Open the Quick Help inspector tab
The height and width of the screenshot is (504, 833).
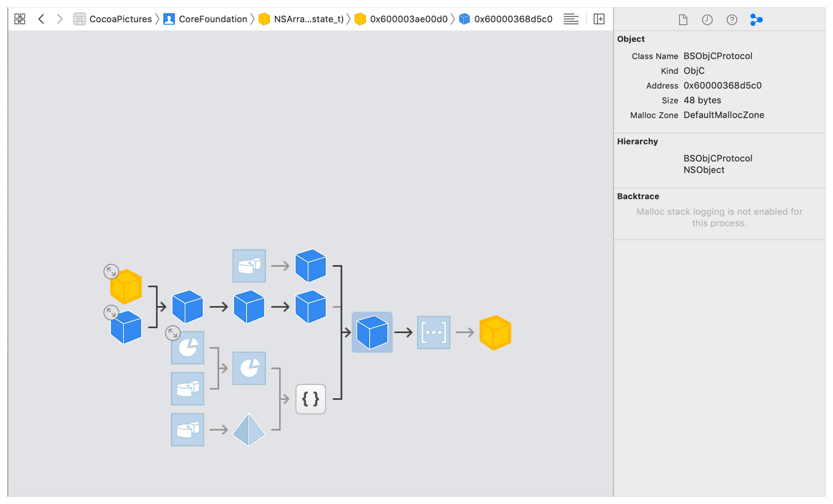pyautogui.click(x=731, y=20)
